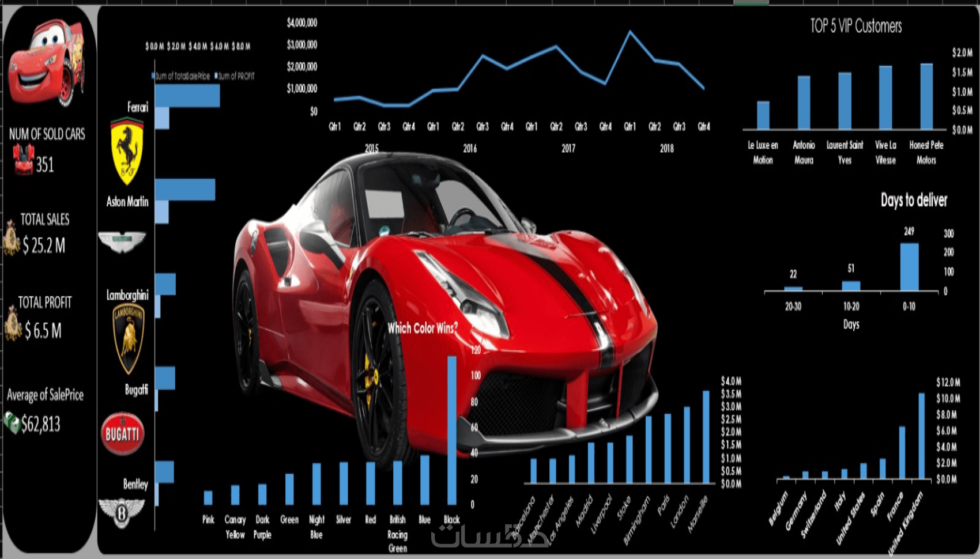Select Ferrari's total sale price bar
980x559 pixels.
[187, 96]
